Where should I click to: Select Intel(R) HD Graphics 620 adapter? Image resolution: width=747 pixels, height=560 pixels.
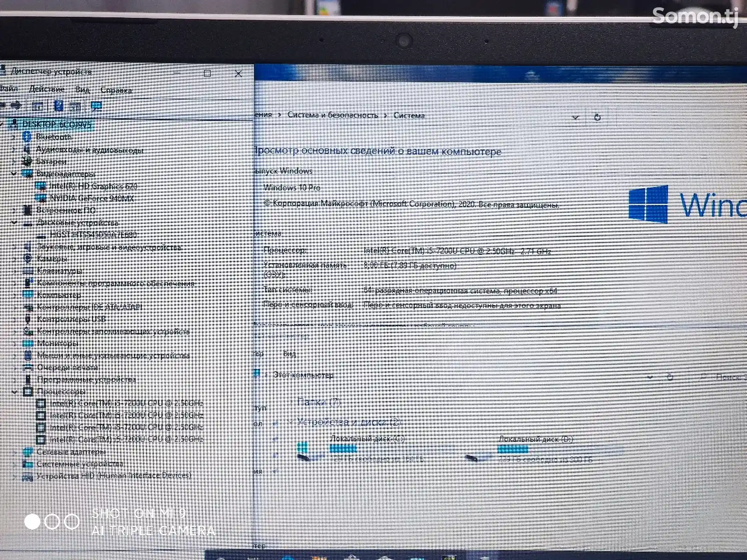[x=93, y=186]
